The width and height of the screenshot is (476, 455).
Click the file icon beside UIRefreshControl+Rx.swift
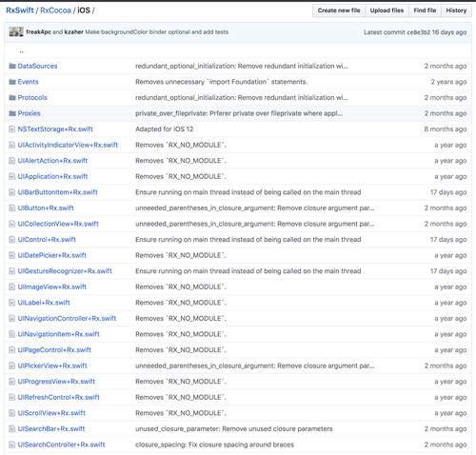(x=11, y=397)
